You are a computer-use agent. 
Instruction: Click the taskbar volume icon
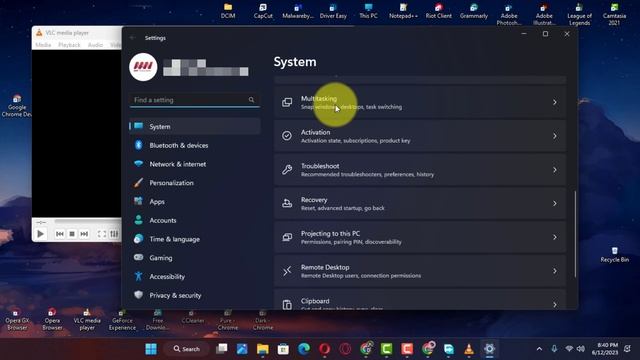(580, 349)
